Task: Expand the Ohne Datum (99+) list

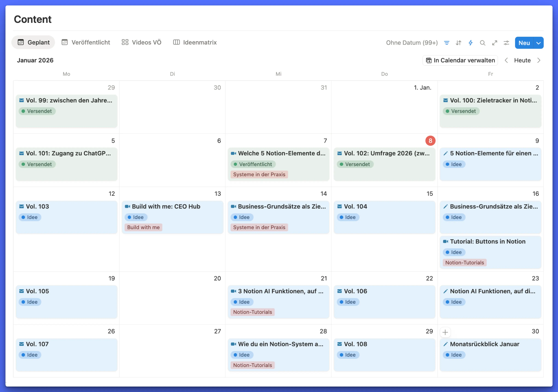Action: (412, 43)
